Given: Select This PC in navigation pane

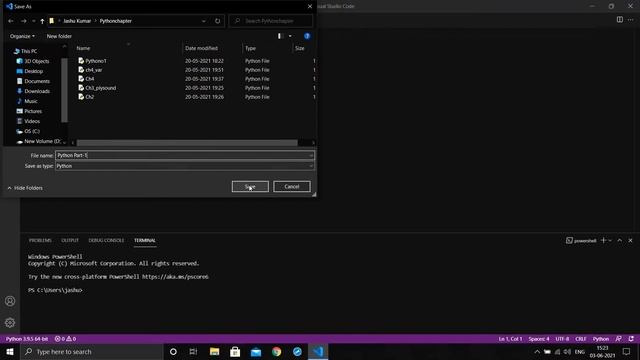Looking at the screenshot, I should (25, 51).
